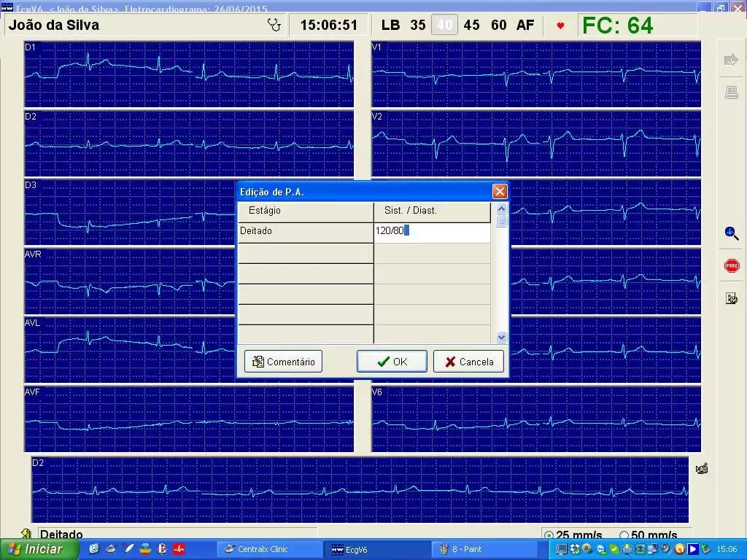Switch to the EcgV6 taskbar window
Image resolution: width=747 pixels, height=560 pixels.
coord(377,549)
